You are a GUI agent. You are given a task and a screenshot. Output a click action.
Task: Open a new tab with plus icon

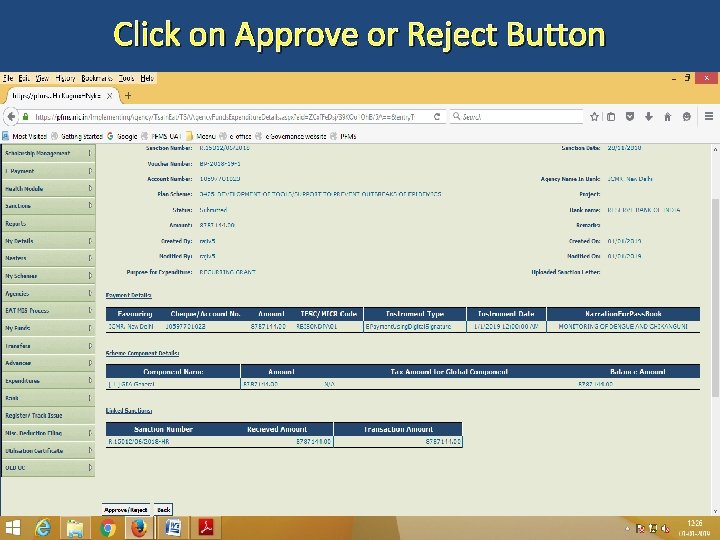pos(128,96)
